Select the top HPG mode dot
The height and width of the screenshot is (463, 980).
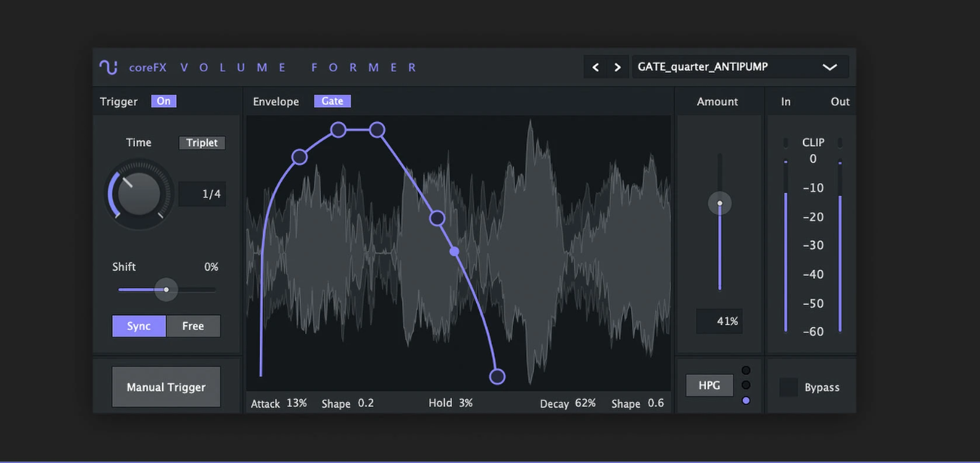tap(746, 370)
